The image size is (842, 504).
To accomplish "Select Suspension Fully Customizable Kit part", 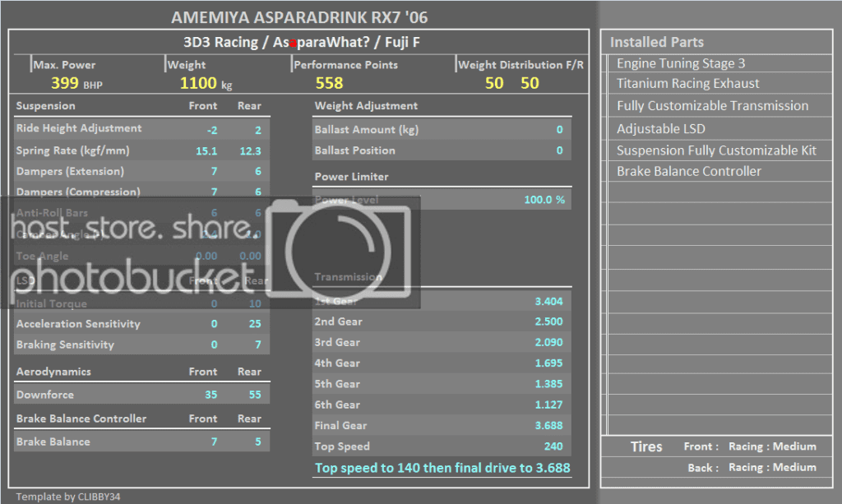I will pos(716,150).
